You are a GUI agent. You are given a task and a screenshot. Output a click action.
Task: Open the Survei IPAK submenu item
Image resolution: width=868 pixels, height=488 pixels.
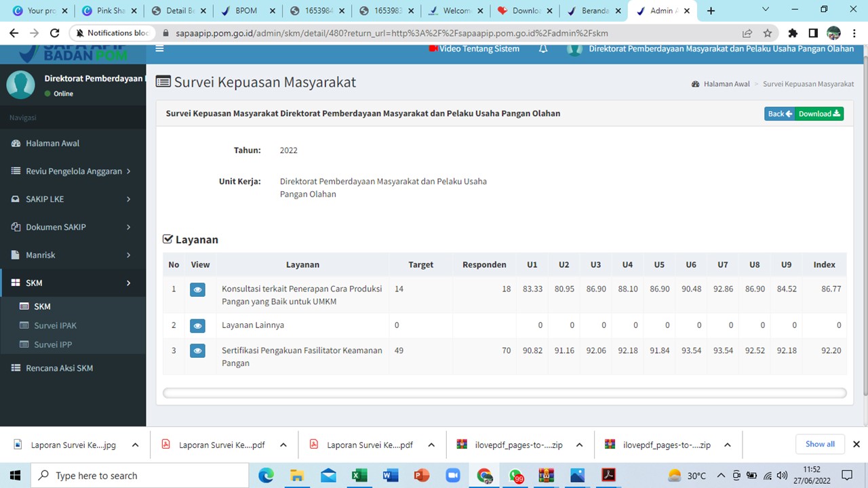click(55, 325)
